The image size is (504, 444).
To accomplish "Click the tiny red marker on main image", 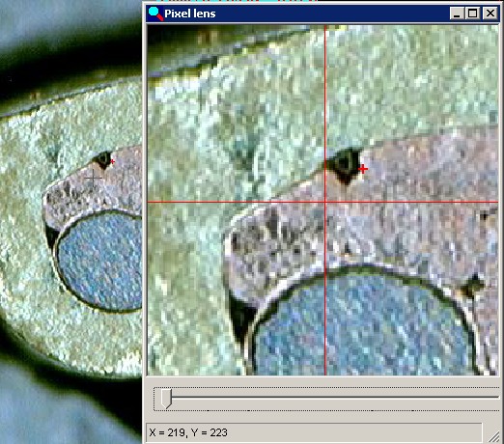I will [112, 161].
